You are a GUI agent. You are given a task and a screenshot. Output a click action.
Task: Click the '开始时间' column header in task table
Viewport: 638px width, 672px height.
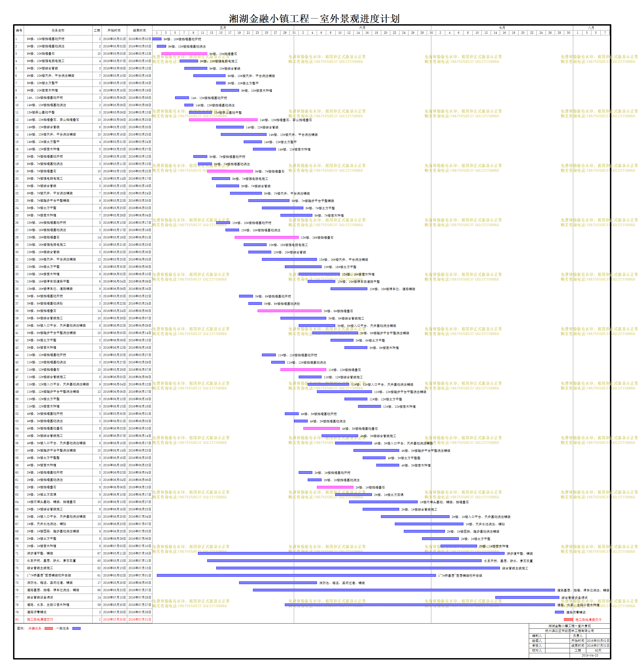point(114,30)
